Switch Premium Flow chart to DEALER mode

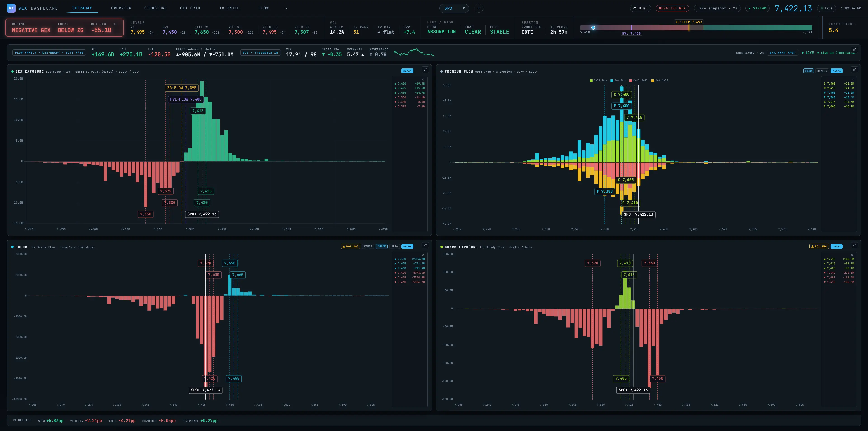tap(822, 71)
